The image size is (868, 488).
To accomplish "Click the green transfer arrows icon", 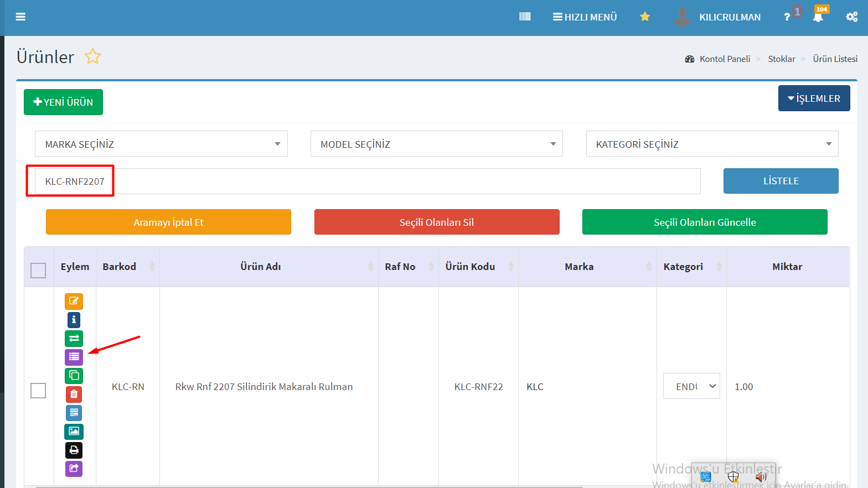I will 74,339.
